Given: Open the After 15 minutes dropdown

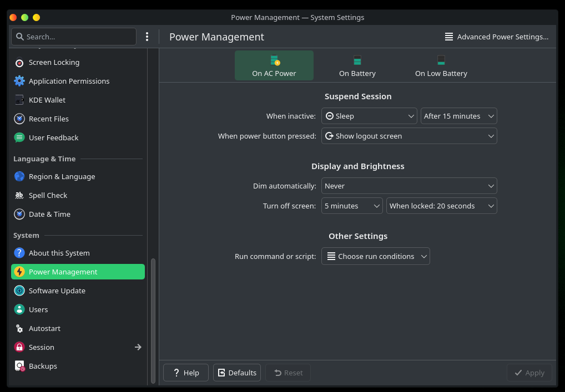Looking at the screenshot, I should click(458, 116).
